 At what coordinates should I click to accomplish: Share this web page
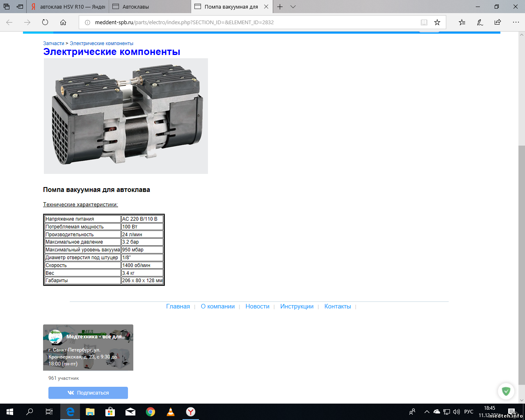point(498,22)
